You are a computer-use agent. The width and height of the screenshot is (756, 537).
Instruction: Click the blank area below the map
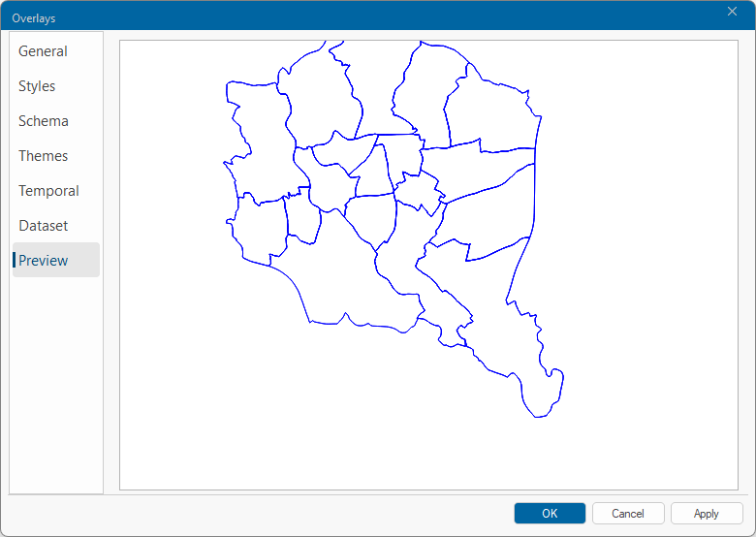pos(388,446)
